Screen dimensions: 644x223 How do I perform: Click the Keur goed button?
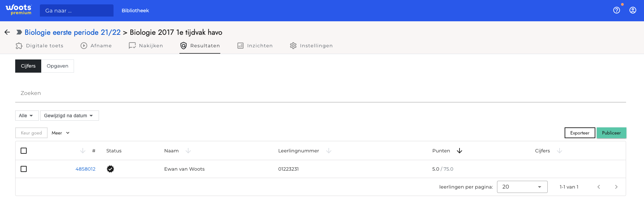click(31, 133)
